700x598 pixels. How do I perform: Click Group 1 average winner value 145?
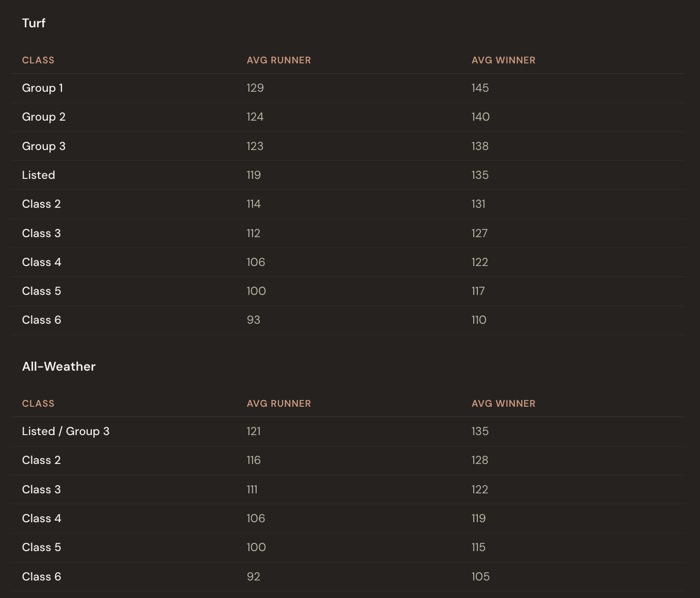[480, 88]
